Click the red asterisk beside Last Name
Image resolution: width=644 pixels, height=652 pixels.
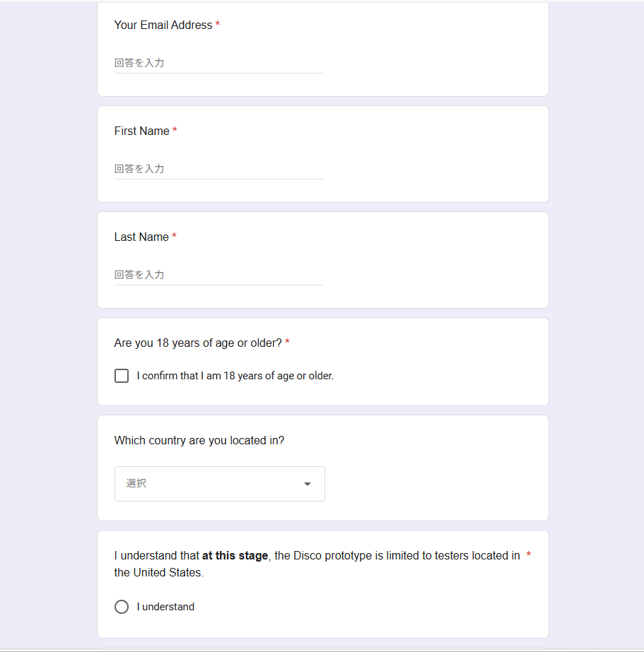pyautogui.click(x=174, y=237)
